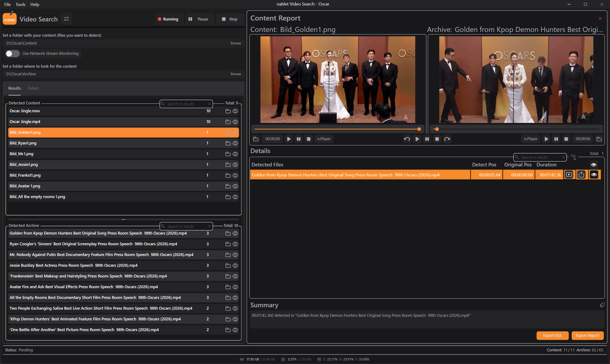Expand the Summary panel with the pop-out icon
The width and height of the screenshot is (610, 364).
tap(602, 305)
